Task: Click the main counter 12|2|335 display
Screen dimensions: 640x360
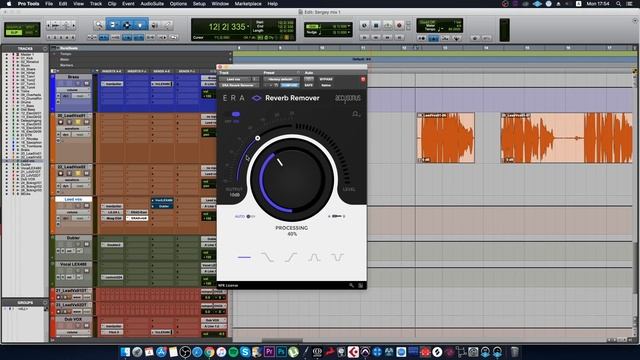Action: [227, 27]
